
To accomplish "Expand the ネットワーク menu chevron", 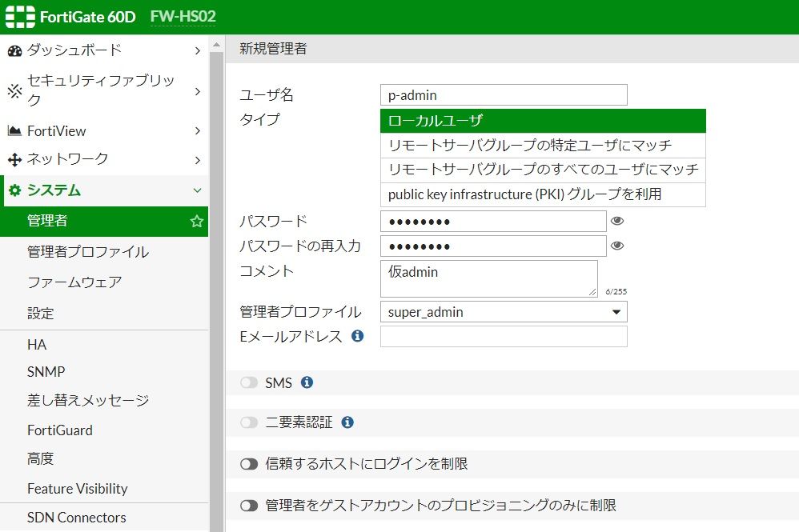I will pyautogui.click(x=198, y=160).
